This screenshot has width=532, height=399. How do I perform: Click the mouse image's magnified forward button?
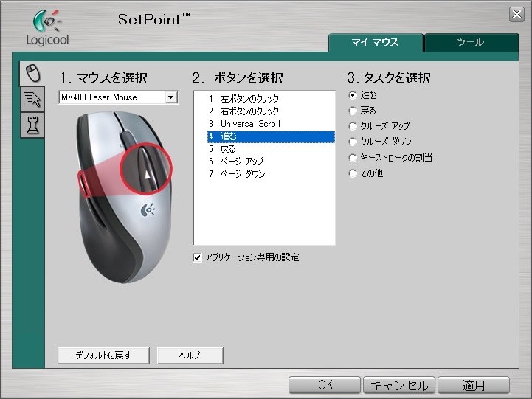click(x=147, y=168)
